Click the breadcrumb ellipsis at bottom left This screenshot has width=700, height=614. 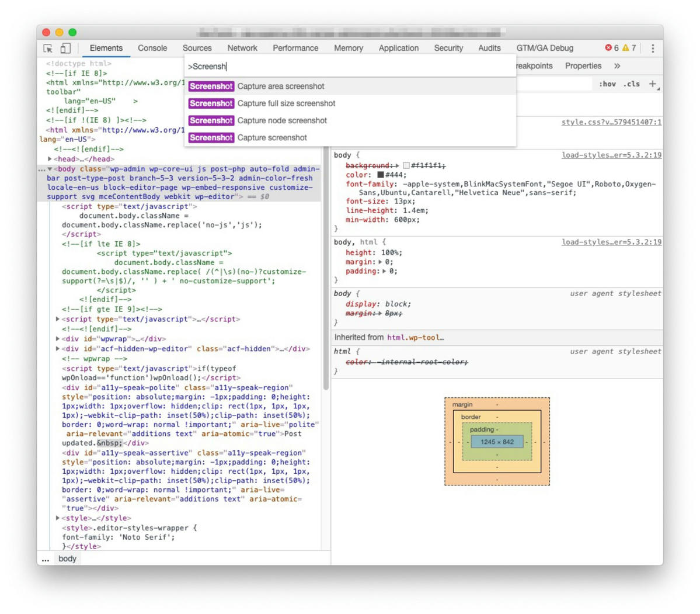45,559
